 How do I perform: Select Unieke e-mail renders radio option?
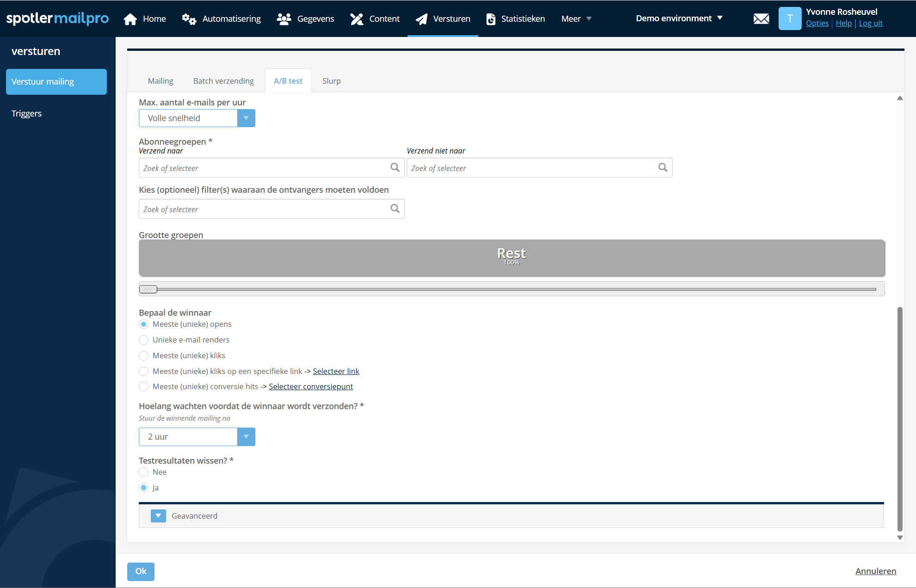pyautogui.click(x=144, y=340)
